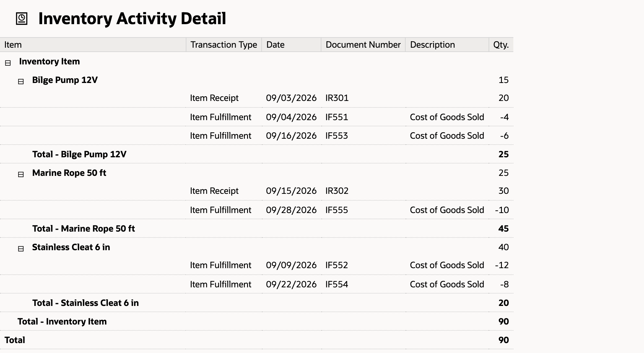Click Cost of Goods Sold on IF555 row
The width and height of the screenshot is (644, 353).
[x=447, y=210]
